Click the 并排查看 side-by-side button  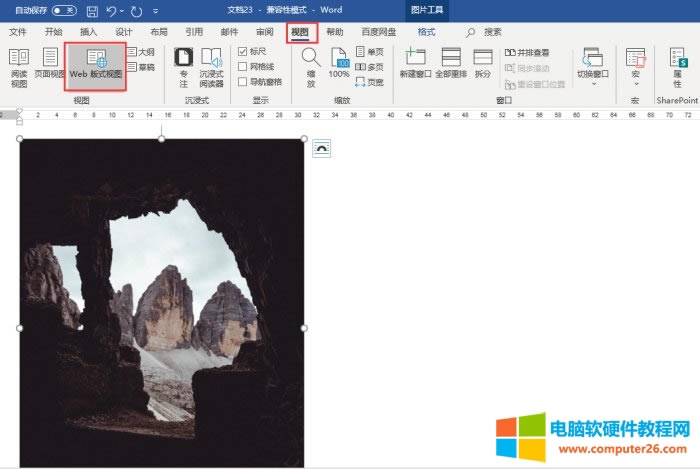(525, 52)
